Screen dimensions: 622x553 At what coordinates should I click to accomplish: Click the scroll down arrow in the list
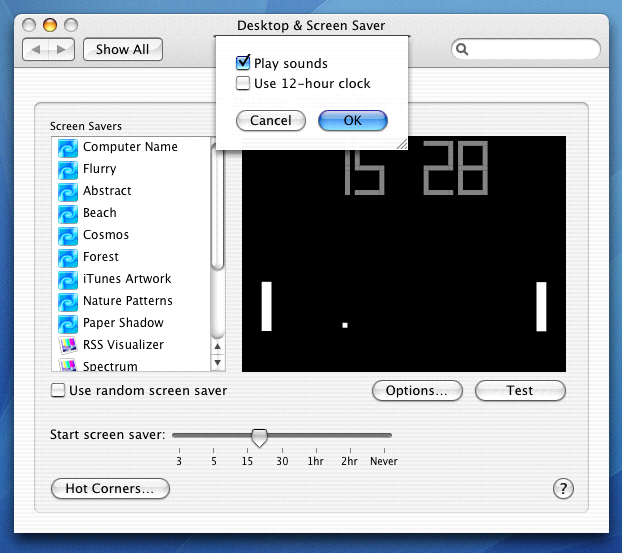click(217, 363)
